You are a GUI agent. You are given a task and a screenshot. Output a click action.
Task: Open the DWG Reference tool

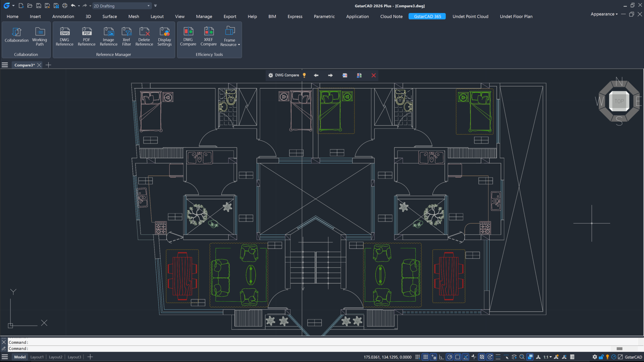pyautogui.click(x=64, y=36)
